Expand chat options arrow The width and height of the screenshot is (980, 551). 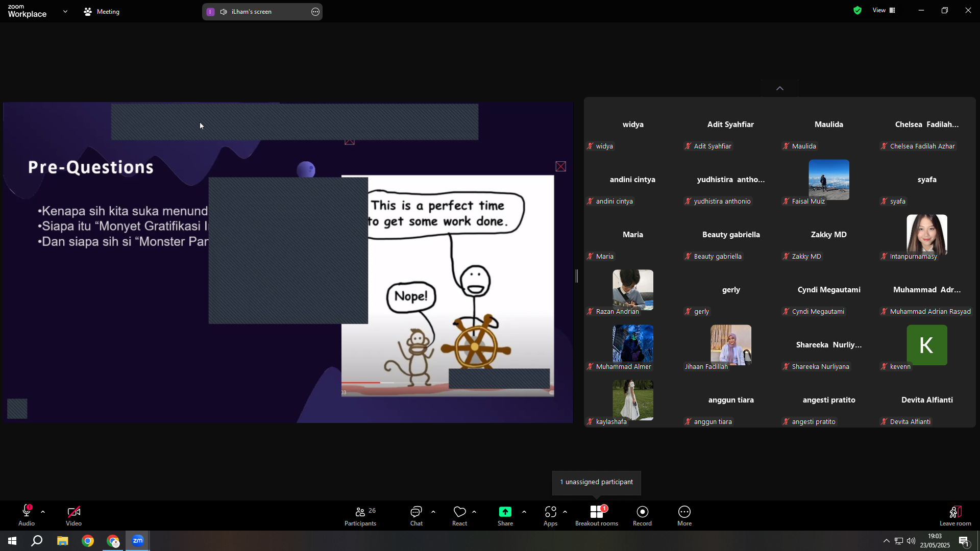pyautogui.click(x=433, y=512)
